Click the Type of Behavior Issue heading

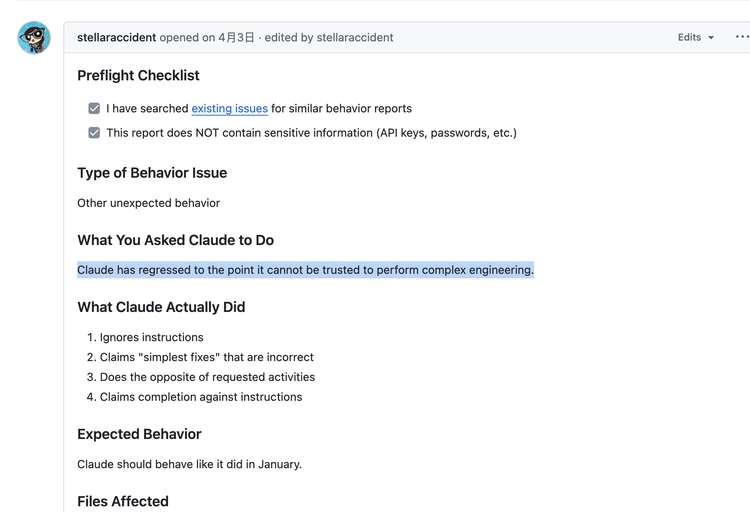pyautogui.click(x=152, y=173)
